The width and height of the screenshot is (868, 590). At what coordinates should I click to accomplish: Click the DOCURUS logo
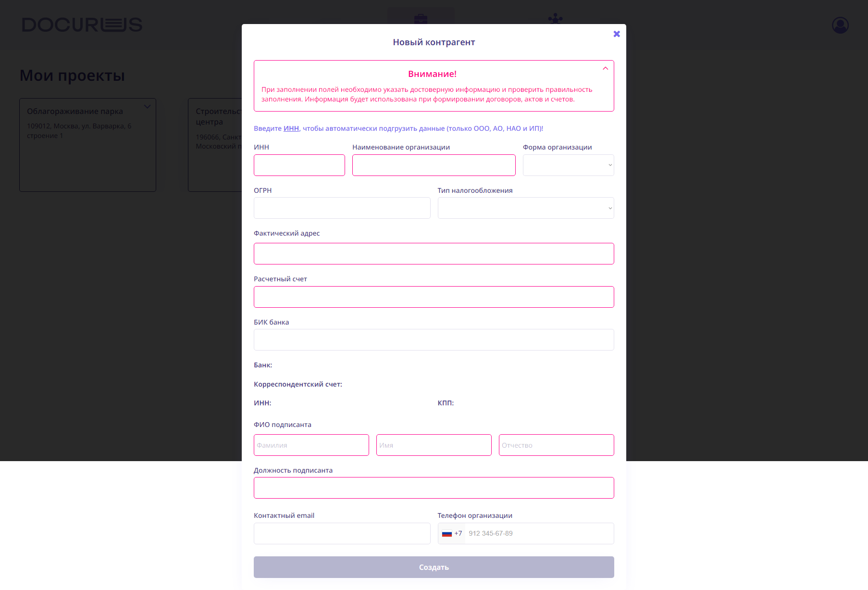coord(82,25)
